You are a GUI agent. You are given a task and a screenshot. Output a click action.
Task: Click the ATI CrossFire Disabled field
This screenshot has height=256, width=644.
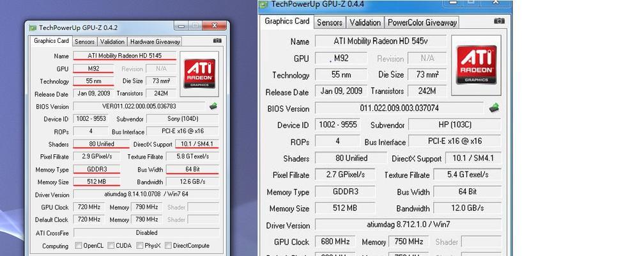(146, 232)
